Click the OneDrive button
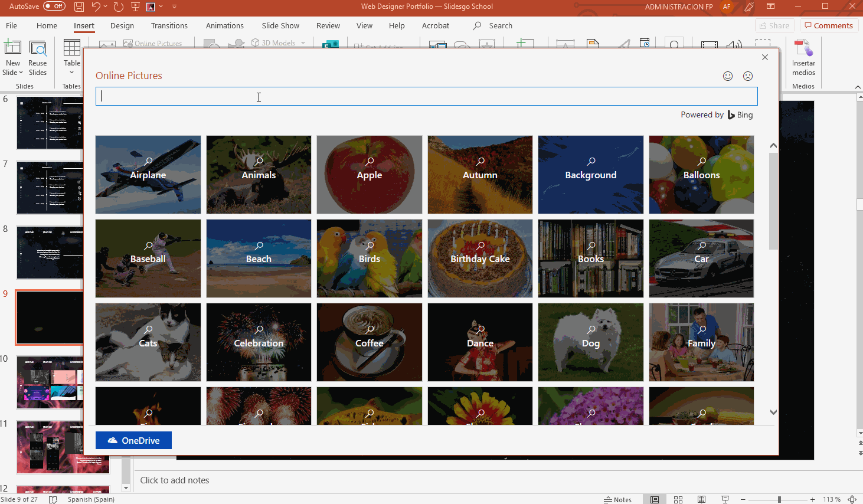 (x=133, y=440)
